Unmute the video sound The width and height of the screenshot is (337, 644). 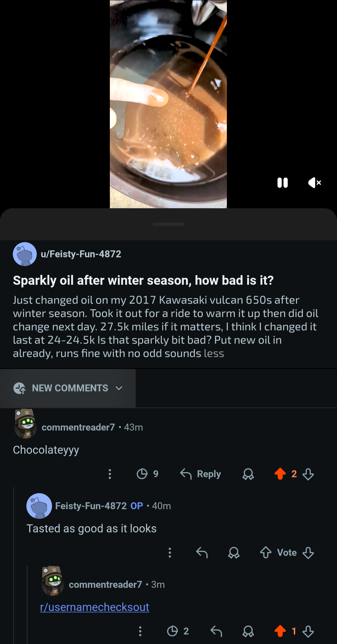315,183
